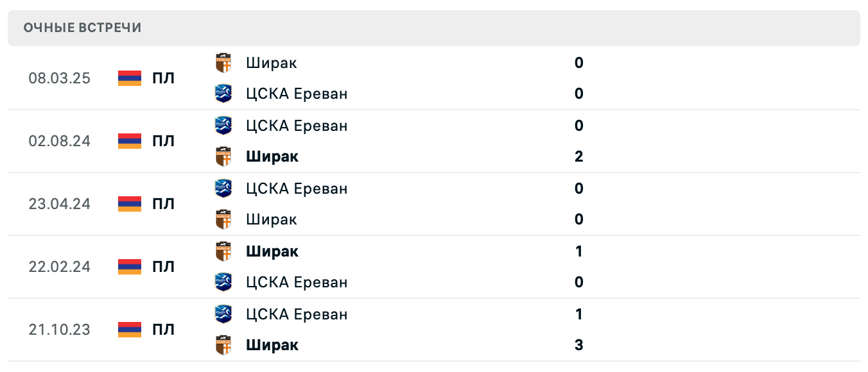The width and height of the screenshot is (868, 372).
Task: Click Armenian flag next to 23.04.24
Action: (x=130, y=204)
